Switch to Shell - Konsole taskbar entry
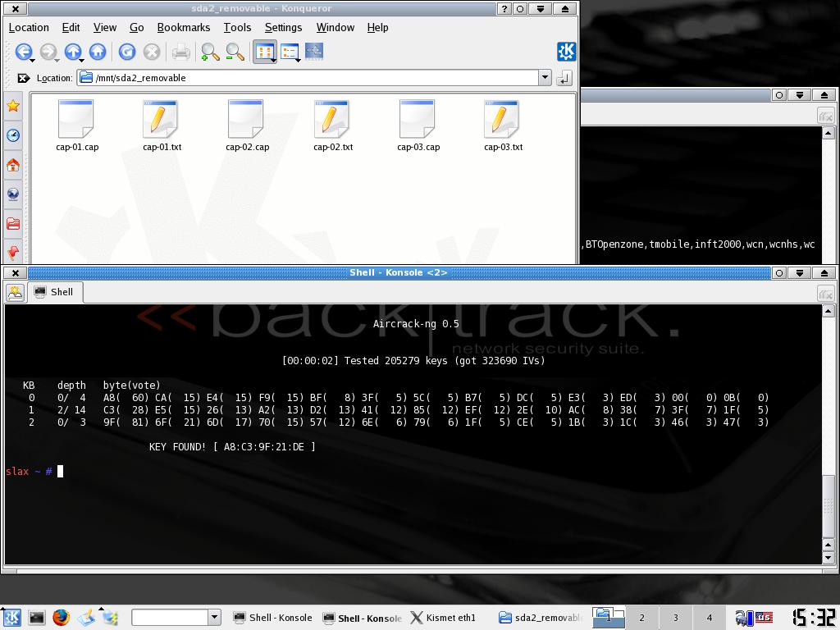 [x=273, y=618]
